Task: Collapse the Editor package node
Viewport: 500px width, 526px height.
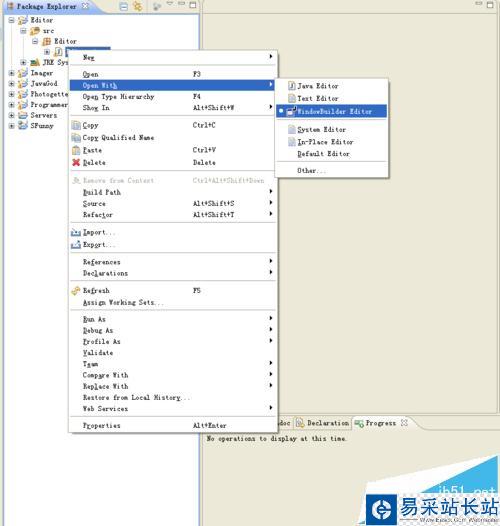Action: click(x=35, y=41)
